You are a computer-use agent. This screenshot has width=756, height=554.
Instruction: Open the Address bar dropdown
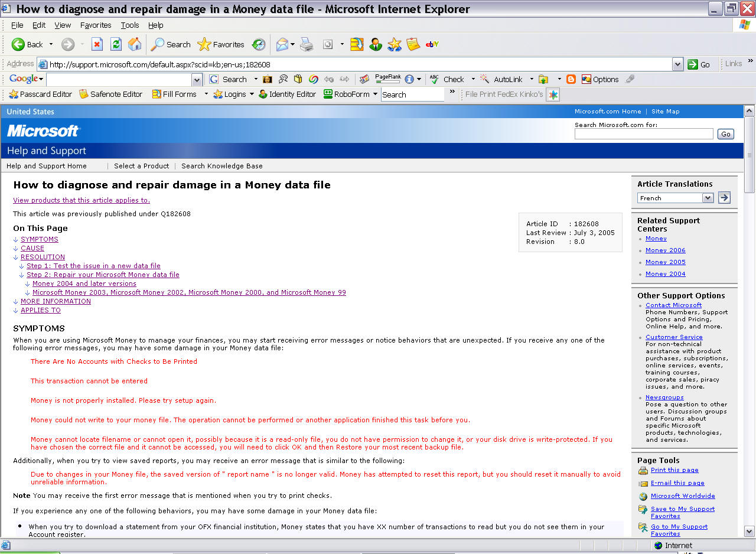point(678,64)
